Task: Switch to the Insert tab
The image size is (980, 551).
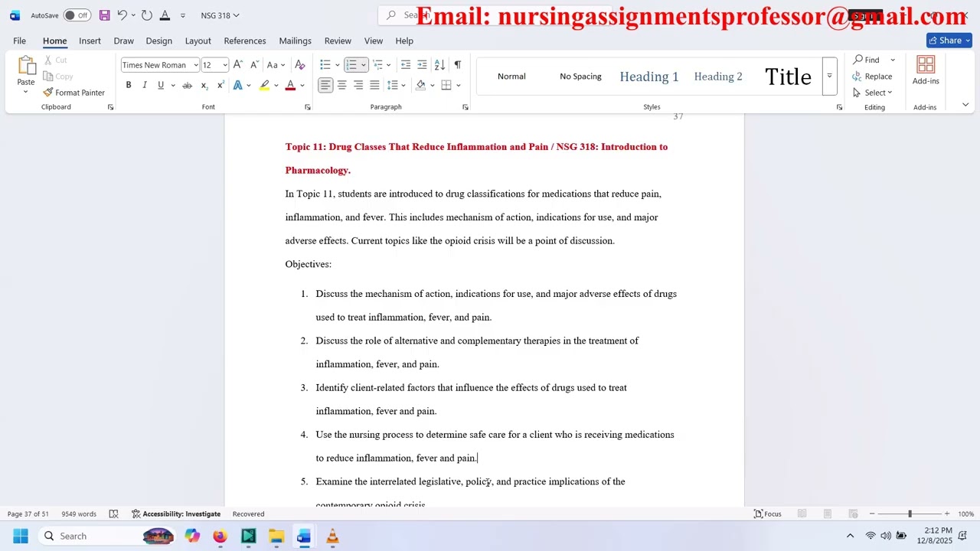Action: click(x=90, y=41)
